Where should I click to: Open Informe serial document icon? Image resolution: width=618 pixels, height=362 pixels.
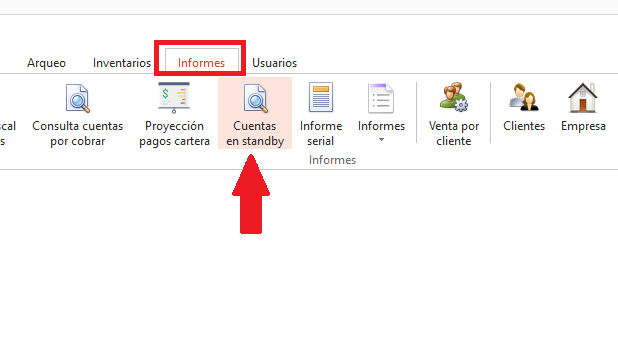pyautogui.click(x=321, y=97)
